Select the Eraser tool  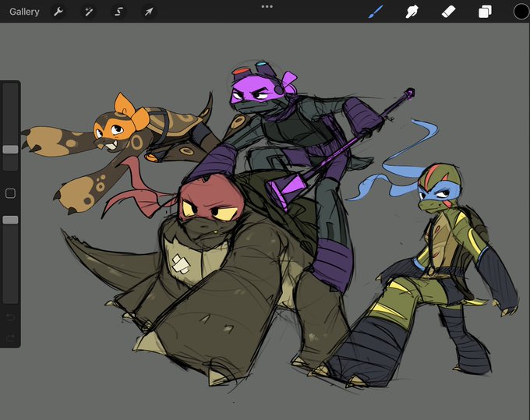coord(448,12)
